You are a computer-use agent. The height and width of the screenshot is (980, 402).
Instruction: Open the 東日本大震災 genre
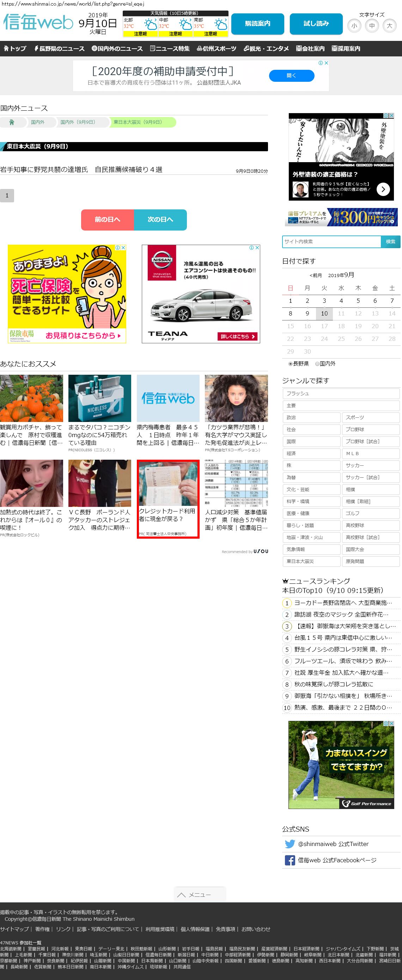311,562
